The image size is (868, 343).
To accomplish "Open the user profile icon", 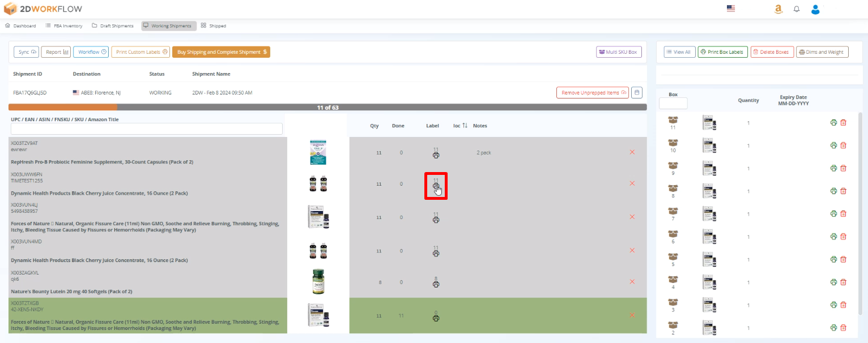I will (x=815, y=9).
